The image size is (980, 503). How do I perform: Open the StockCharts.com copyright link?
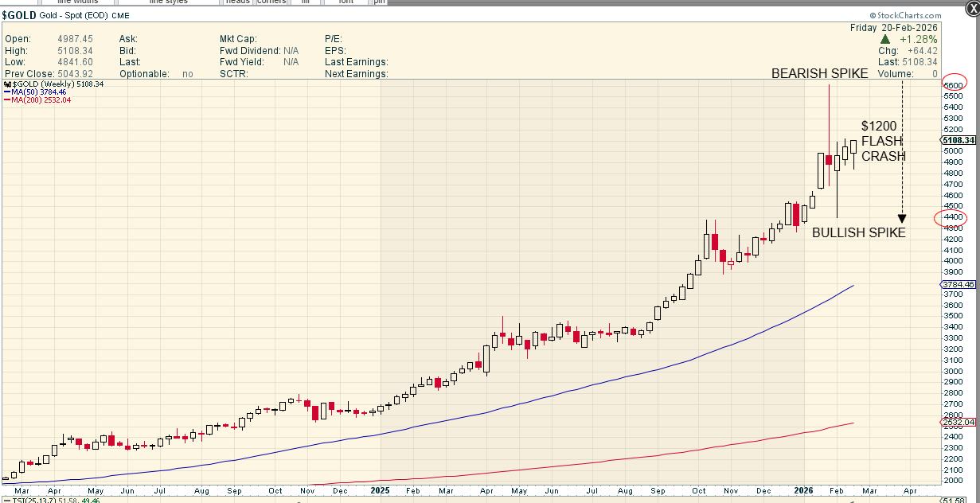(906, 15)
